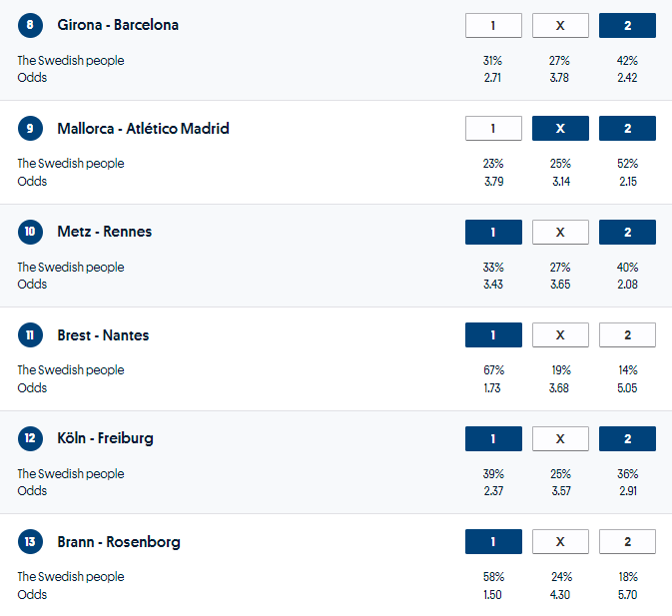
Task: Deselect away win for Köln - Freiburg
Action: click(627, 438)
